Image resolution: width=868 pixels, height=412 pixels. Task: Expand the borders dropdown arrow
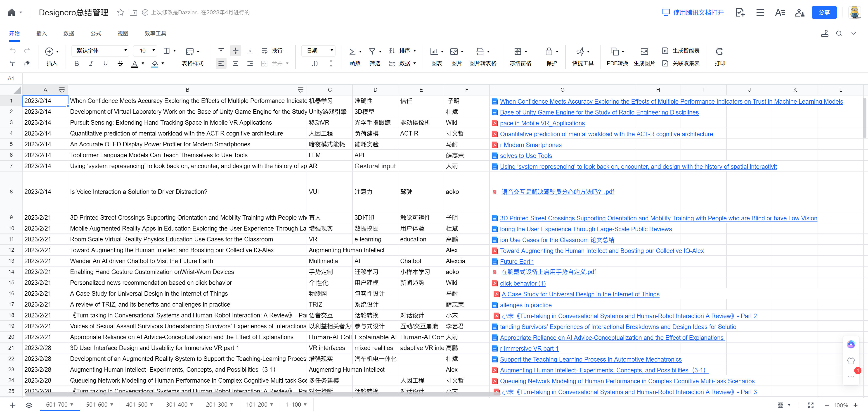click(175, 51)
